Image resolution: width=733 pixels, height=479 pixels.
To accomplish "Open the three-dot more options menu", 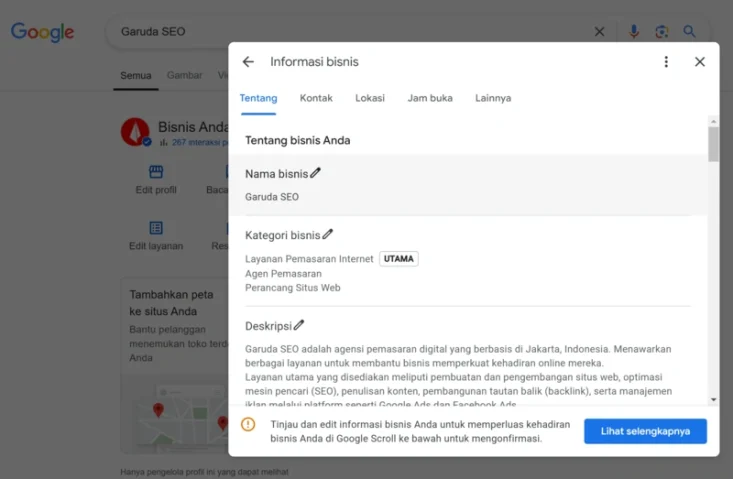I will tap(666, 62).
